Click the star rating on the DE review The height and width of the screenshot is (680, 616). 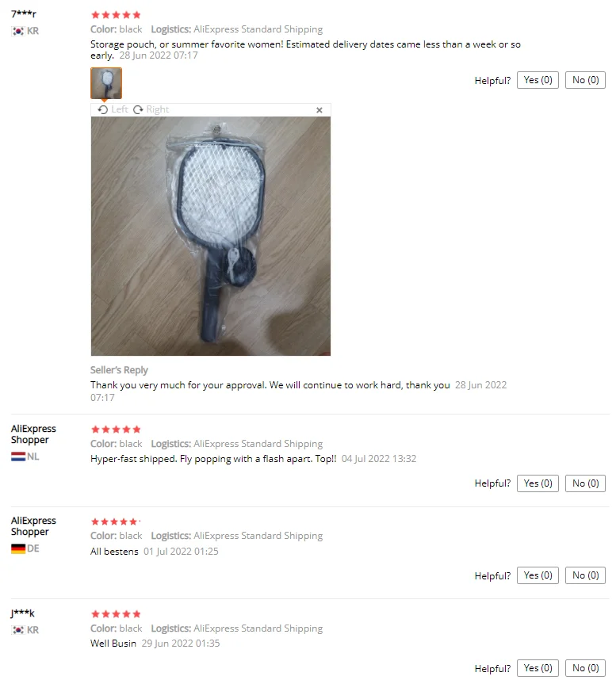116,521
